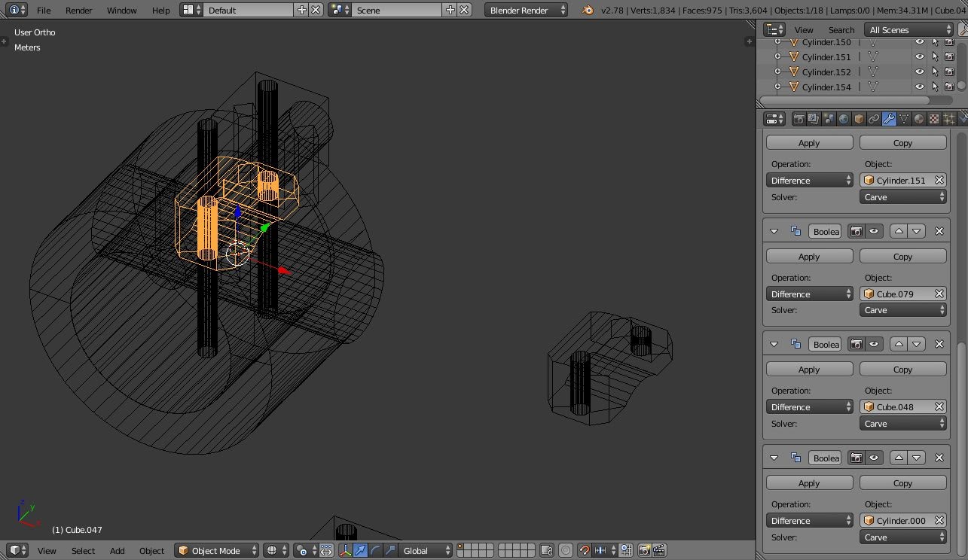
Task: Remove the Cube.048 boolean modifier
Action: tap(939, 344)
